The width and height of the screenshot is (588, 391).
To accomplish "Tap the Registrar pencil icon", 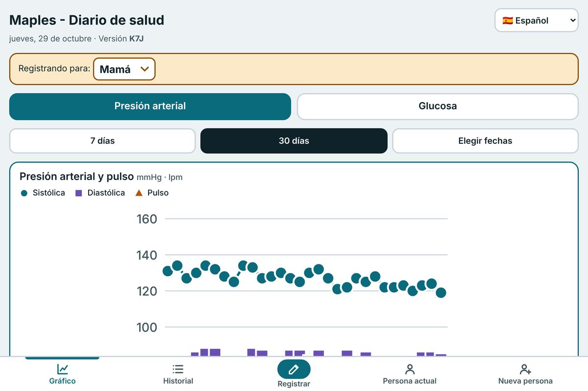I will point(294,369).
